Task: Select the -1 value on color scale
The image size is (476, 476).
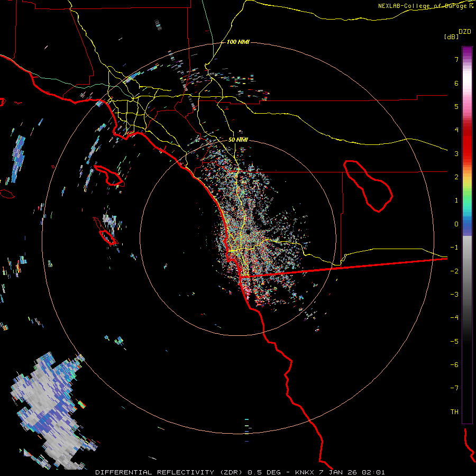Action: pyautogui.click(x=454, y=248)
